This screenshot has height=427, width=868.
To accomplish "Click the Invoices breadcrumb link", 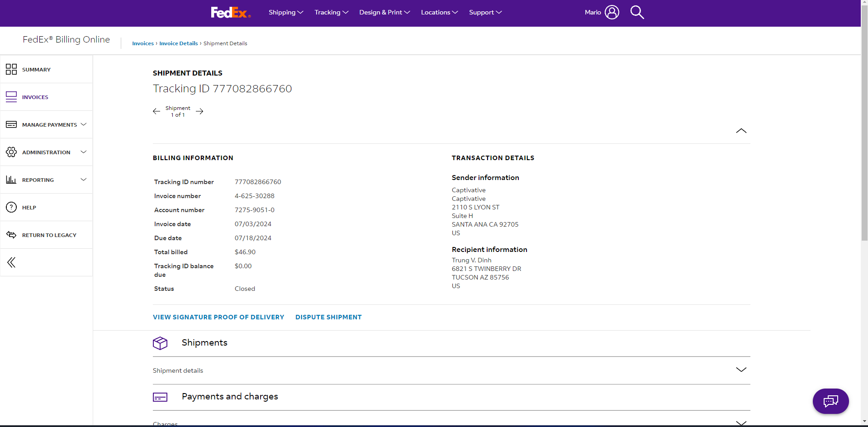I will pyautogui.click(x=143, y=43).
